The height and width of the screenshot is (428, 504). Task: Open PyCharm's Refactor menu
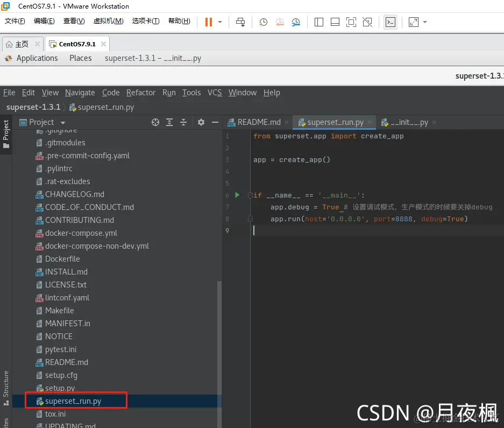[x=141, y=93]
